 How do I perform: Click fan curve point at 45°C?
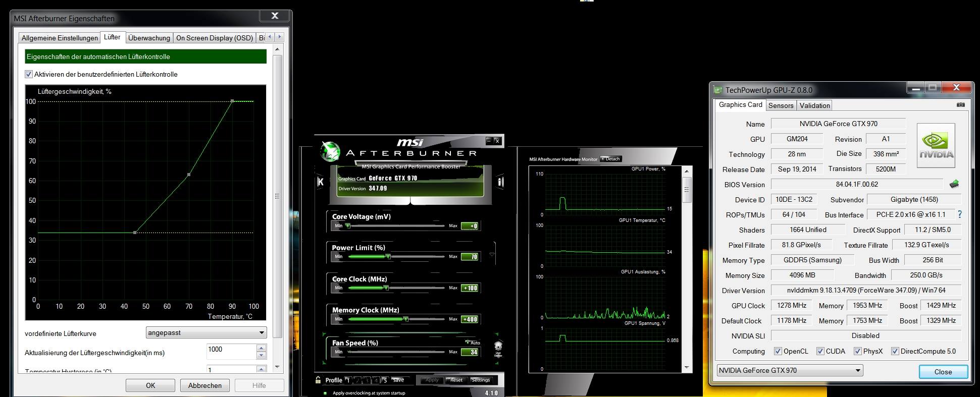point(135,233)
